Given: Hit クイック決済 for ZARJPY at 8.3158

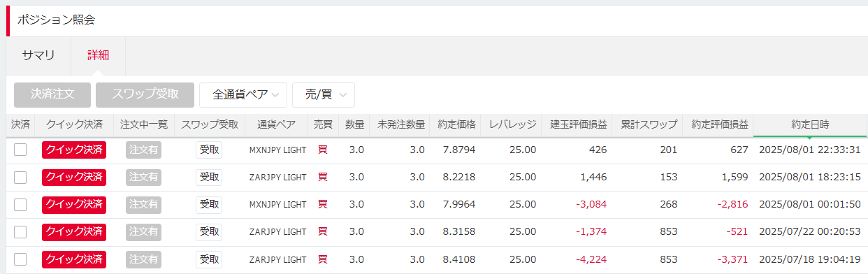Looking at the screenshot, I should 74,232.
